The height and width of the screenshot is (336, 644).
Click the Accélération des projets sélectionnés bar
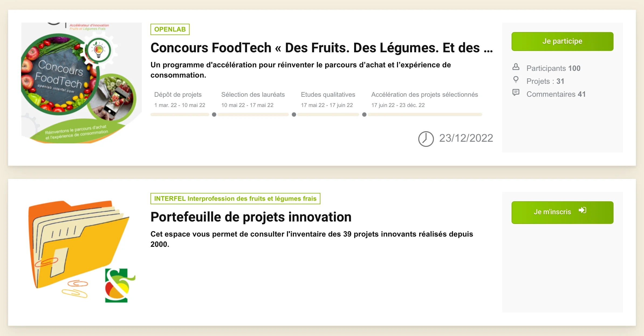(x=425, y=115)
